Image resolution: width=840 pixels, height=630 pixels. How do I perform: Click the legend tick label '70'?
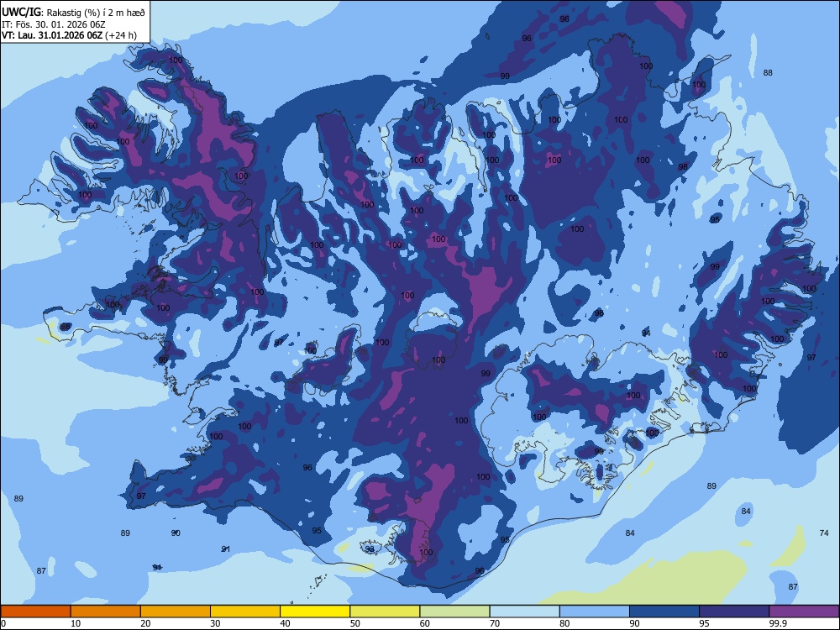click(495, 623)
